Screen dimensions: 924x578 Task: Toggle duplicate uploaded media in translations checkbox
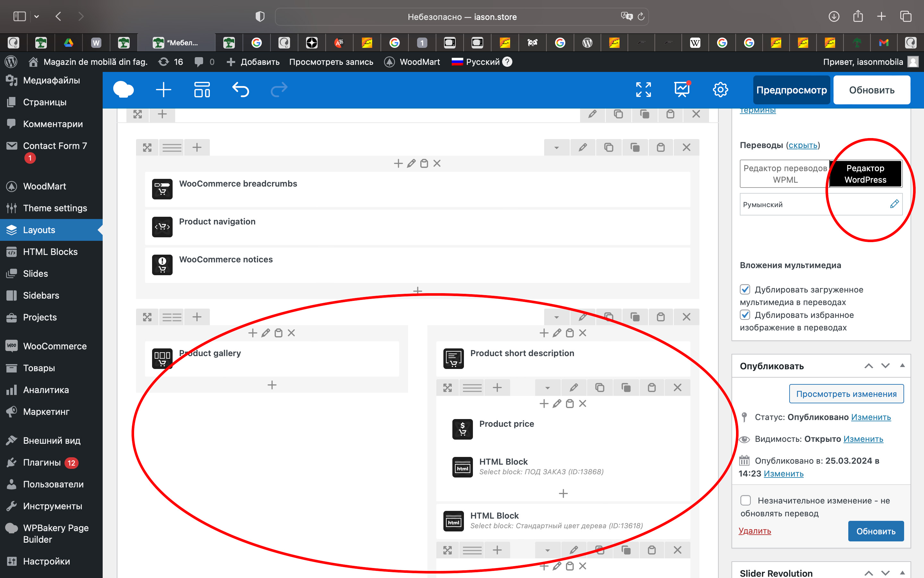pos(745,289)
